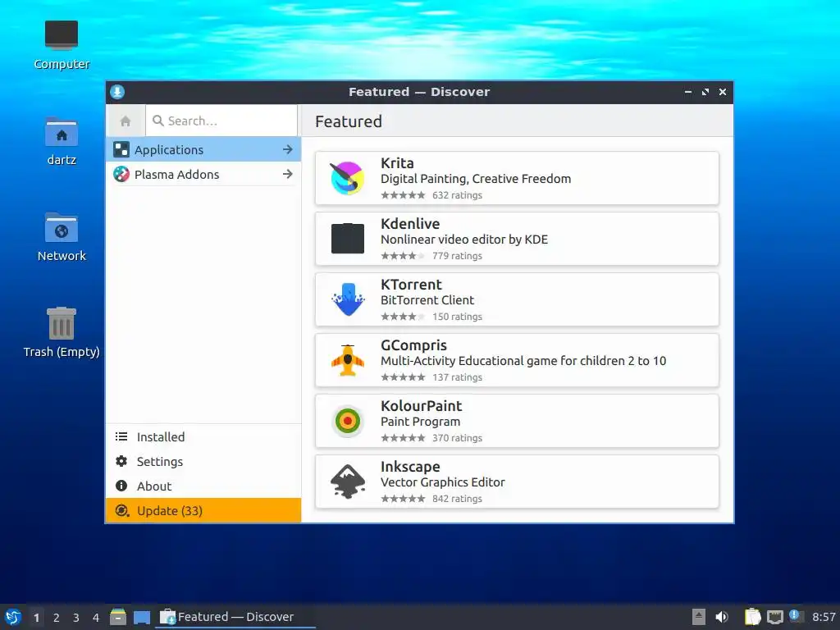Open the KolourPaint app title

pos(421,406)
